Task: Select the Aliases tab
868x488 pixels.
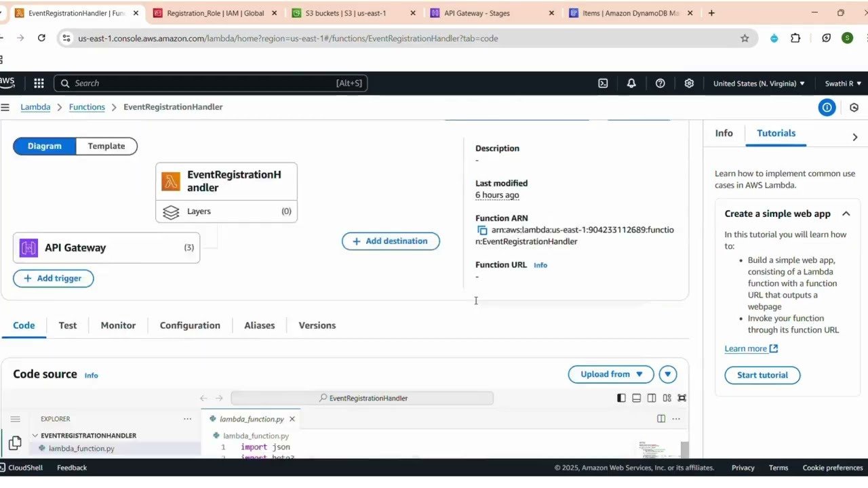Action: [x=260, y=325]
